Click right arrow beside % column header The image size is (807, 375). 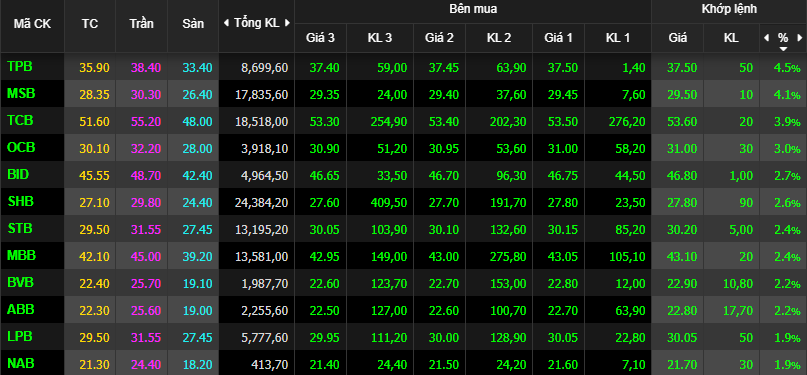tap(799, 38)
